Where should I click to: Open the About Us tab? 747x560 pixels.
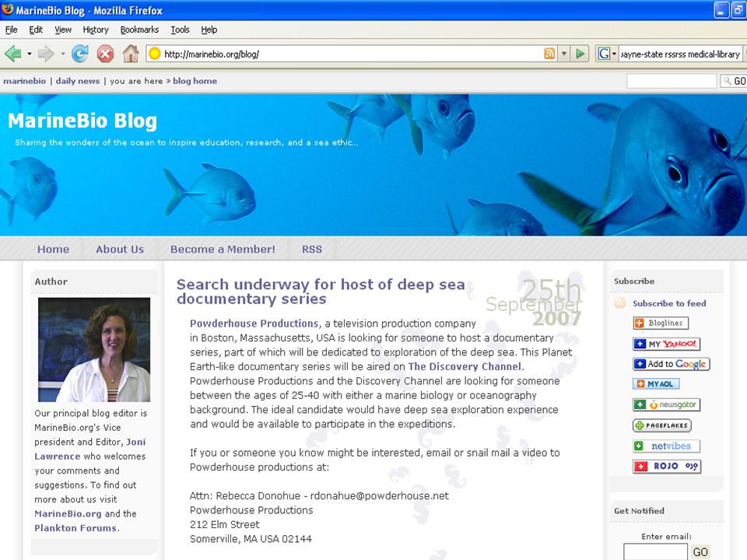[120, 249]
